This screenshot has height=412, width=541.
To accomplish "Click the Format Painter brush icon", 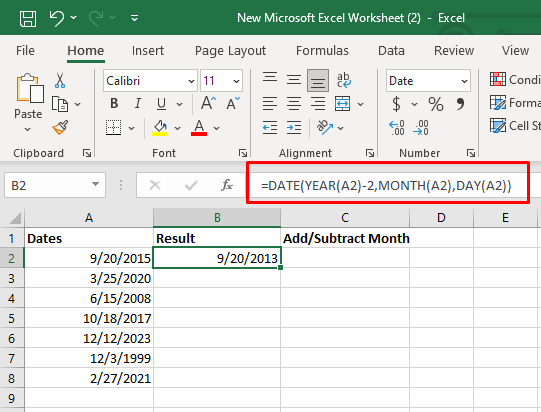I will 60,127.
